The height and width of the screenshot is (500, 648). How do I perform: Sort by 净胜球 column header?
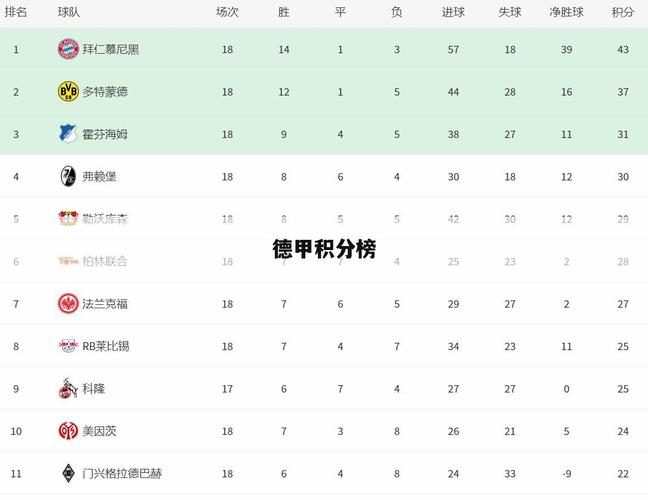[x=566, y=12]
